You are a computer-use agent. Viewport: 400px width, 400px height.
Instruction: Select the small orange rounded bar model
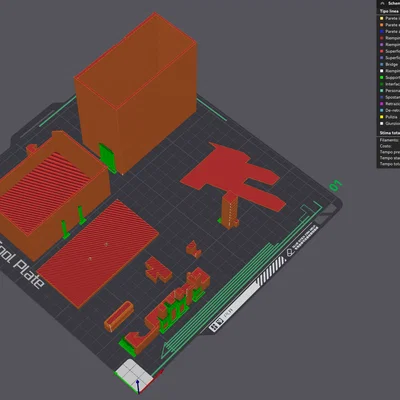click(119, 316)
